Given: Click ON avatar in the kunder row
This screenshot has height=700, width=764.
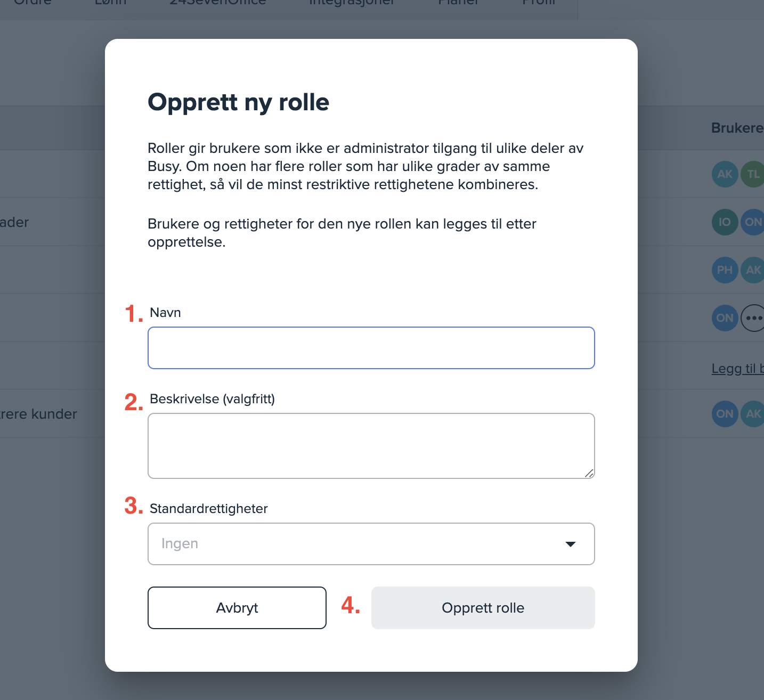Looking at the screenshot, I should (x=725, y=414).
